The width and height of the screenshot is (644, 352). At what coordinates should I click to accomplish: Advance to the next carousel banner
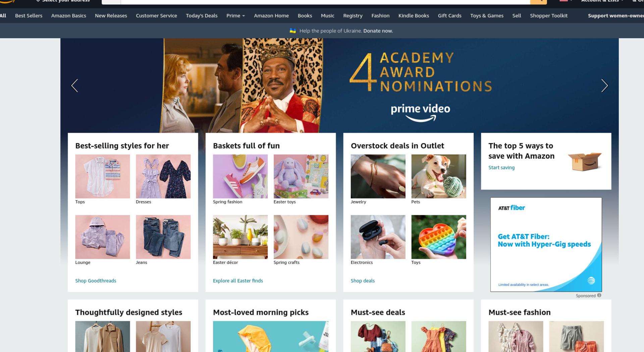[x=604, y=85]
